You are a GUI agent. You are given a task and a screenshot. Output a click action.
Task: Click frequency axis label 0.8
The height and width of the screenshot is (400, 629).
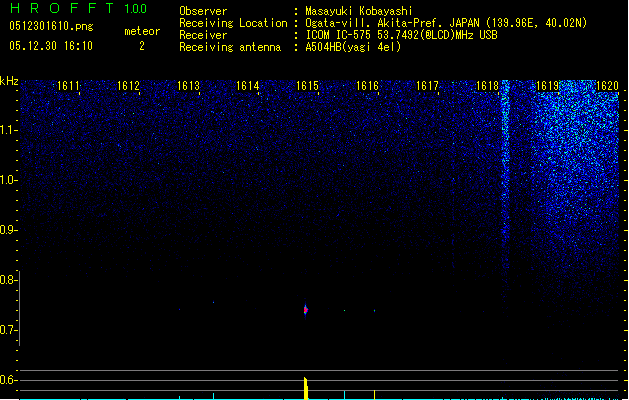pos(8,280)
